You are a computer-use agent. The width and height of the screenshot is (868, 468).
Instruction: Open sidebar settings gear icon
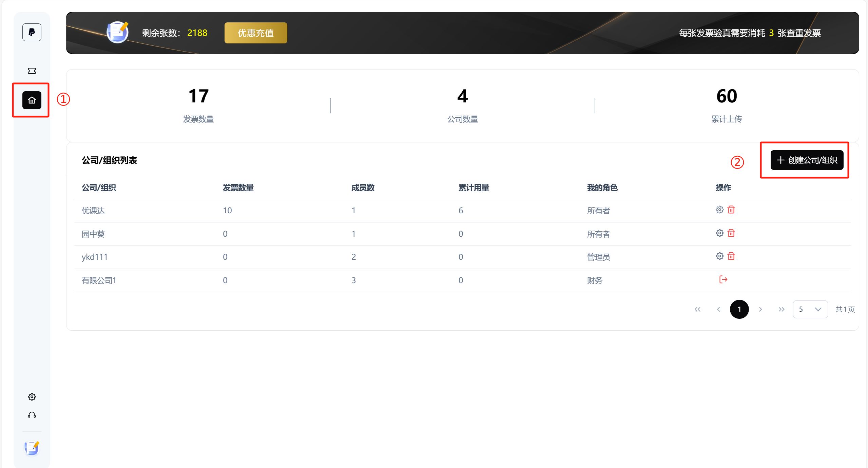point(32,396)
